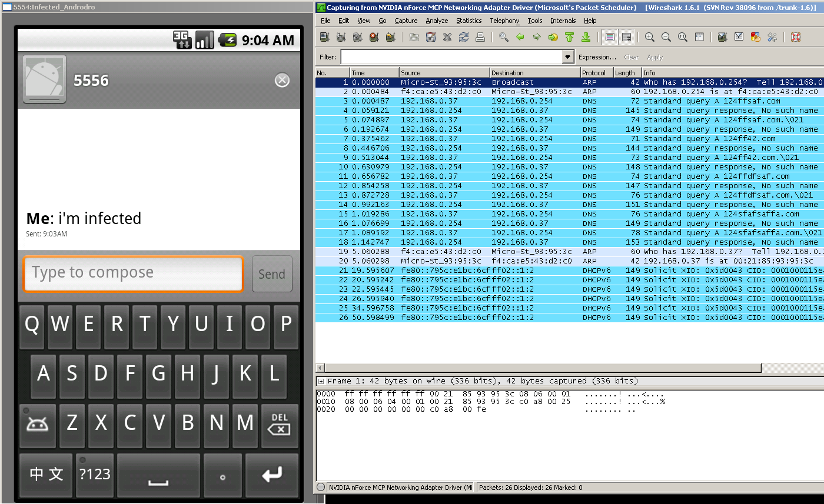Open the coloring rules editor icon
Viewport: 824px width, 504px height.
[x=756, y=37]
